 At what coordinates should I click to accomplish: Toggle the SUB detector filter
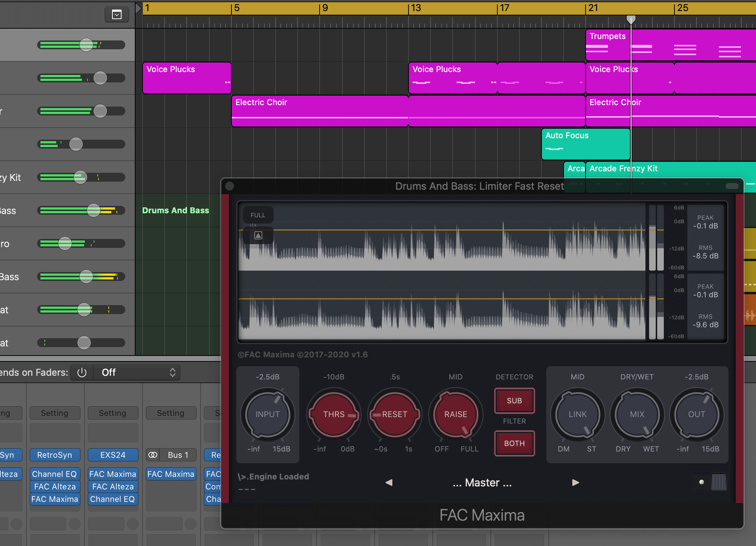[x=514, y=401]
